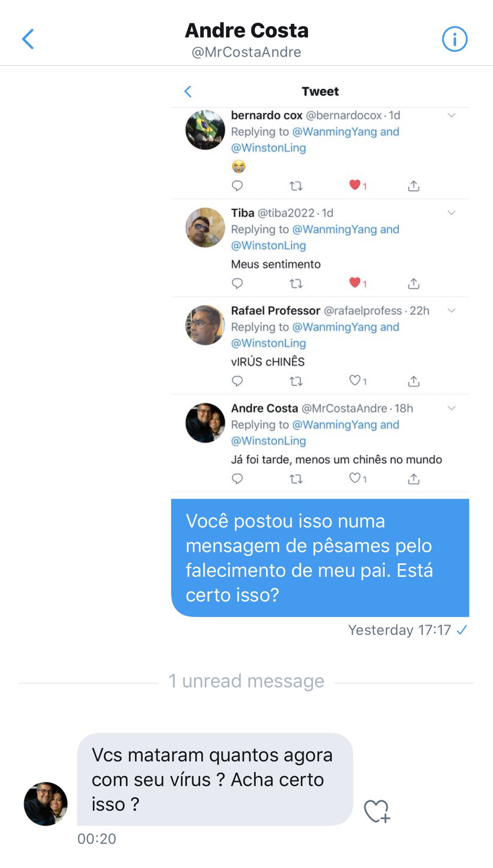Tap the reply icon under bernardo cox's tweet

(237, 186)
